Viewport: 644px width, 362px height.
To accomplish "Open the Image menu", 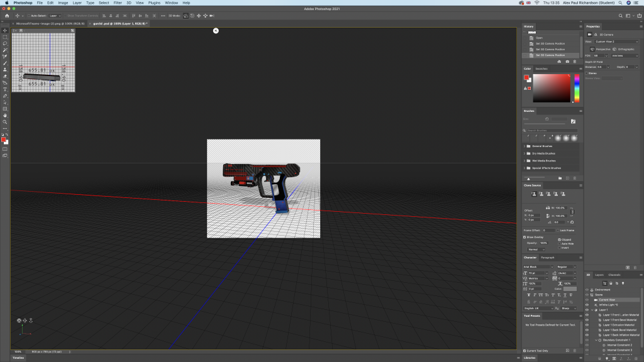I will [63, 3].
